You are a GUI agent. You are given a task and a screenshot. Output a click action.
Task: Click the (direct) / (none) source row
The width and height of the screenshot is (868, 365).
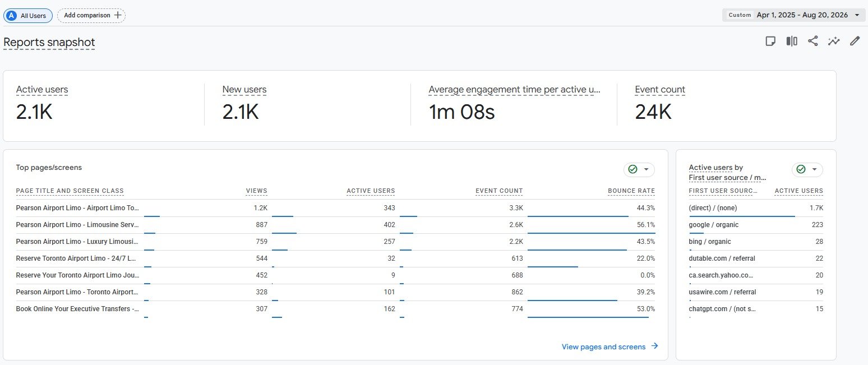[x=756, y=208]
